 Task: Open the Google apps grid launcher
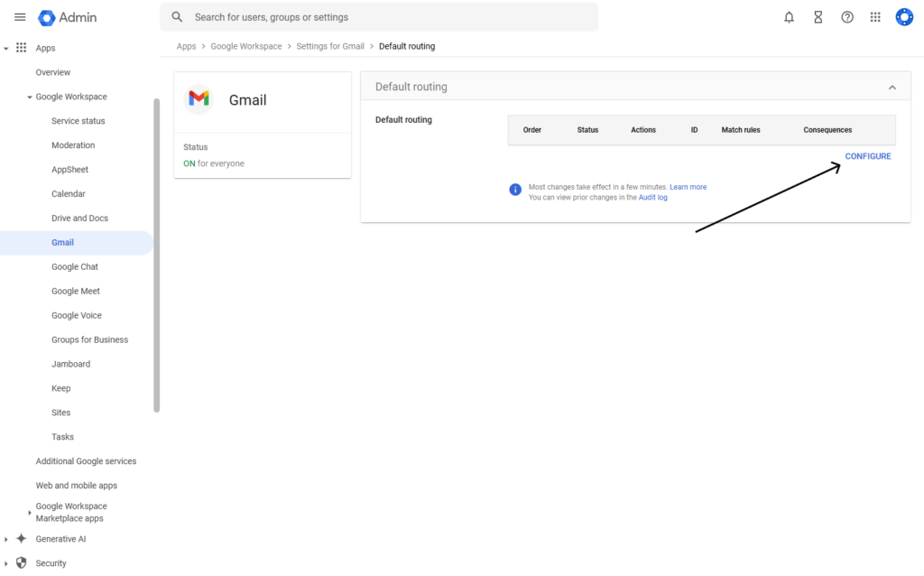click(875, 17)
